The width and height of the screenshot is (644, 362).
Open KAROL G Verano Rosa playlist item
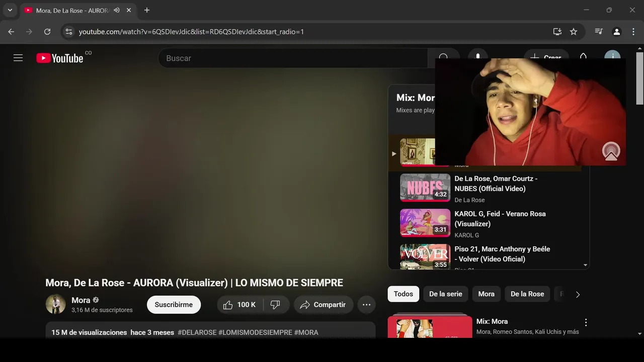486,223
